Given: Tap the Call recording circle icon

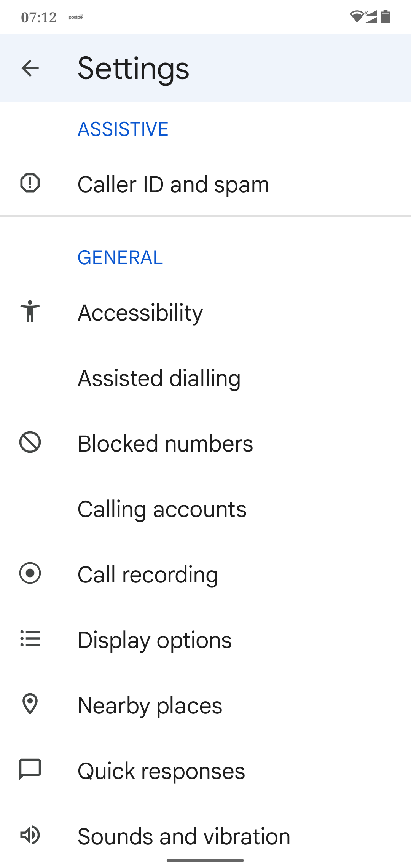Looking at the screenshot, I should [x=30, y=573].
